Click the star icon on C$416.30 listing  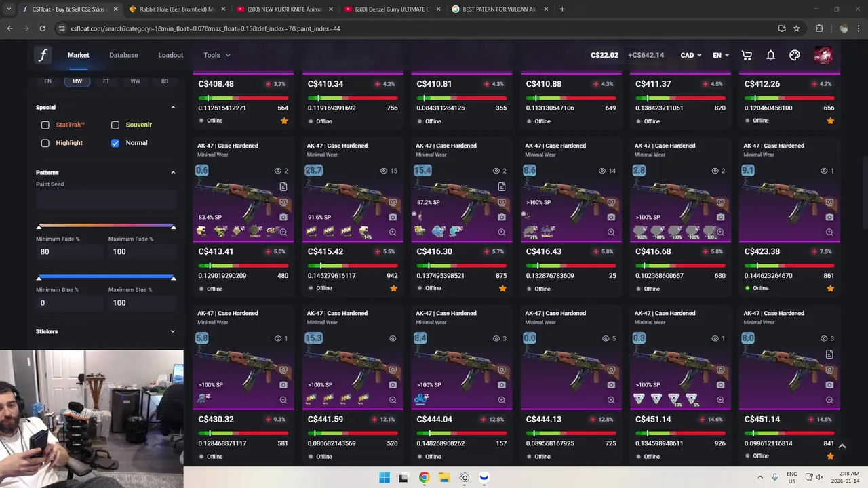point(502,288)
